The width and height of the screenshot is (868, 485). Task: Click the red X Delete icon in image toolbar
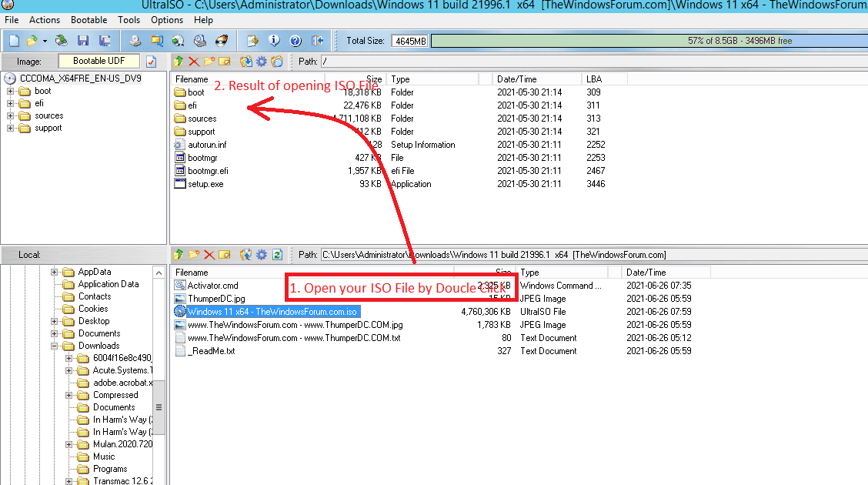(x=194, y=62)
